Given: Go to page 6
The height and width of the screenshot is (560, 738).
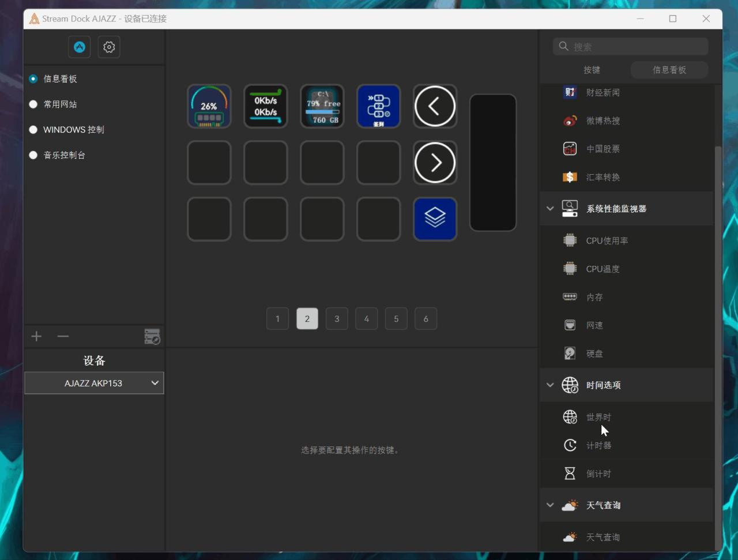Looking at the screenshot, I should point(426,319).
